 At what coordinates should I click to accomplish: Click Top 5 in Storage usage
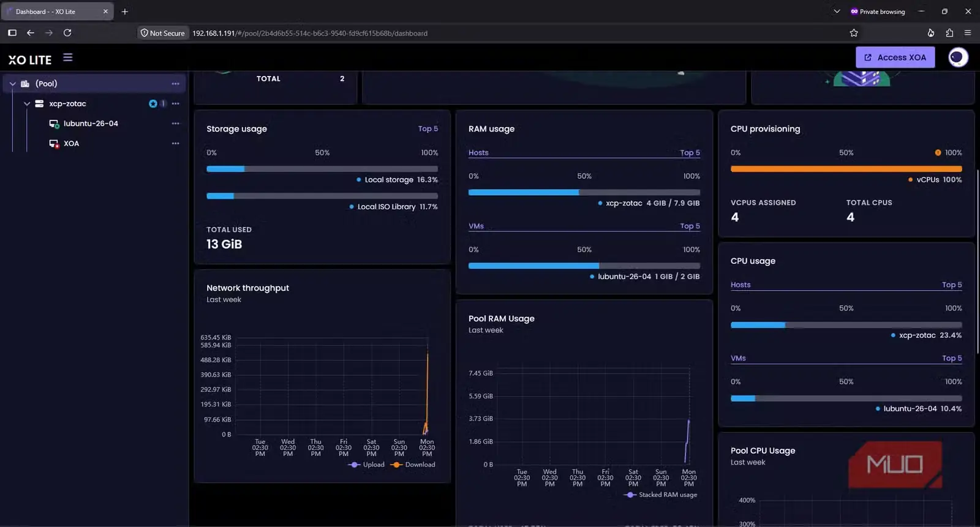click(x=428, y=129)
